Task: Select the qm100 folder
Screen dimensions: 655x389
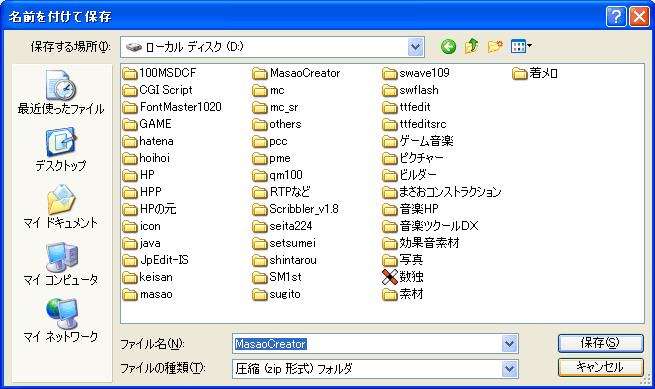Action: pyautogui.click(x=278, y=175)
